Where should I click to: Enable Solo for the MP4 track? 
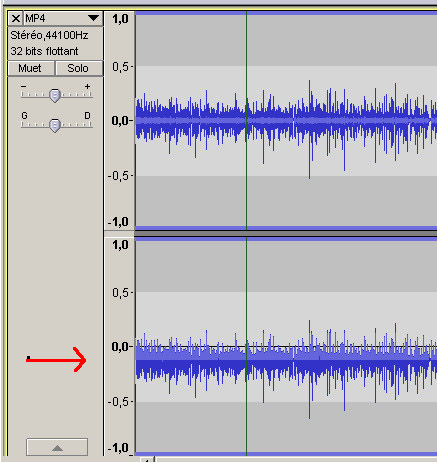[79, 68]
